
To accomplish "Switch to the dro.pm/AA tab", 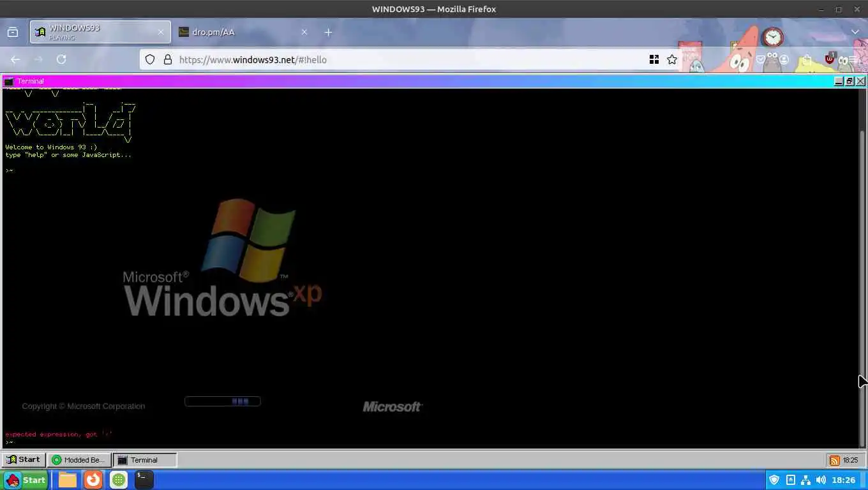I will click(243, 32).
